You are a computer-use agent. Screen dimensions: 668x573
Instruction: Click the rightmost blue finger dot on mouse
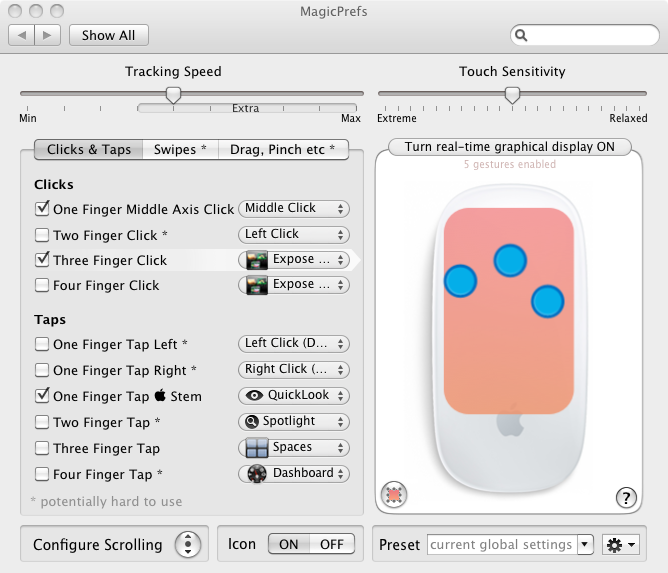547,301
